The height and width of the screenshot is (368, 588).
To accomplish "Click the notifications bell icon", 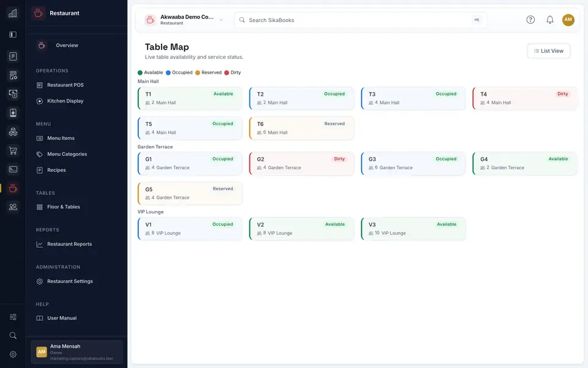I will (x=550, y=20).
